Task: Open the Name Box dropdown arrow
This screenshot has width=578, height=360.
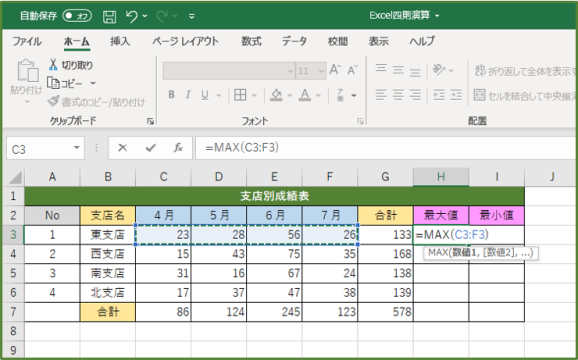Action: pos(77,148)
